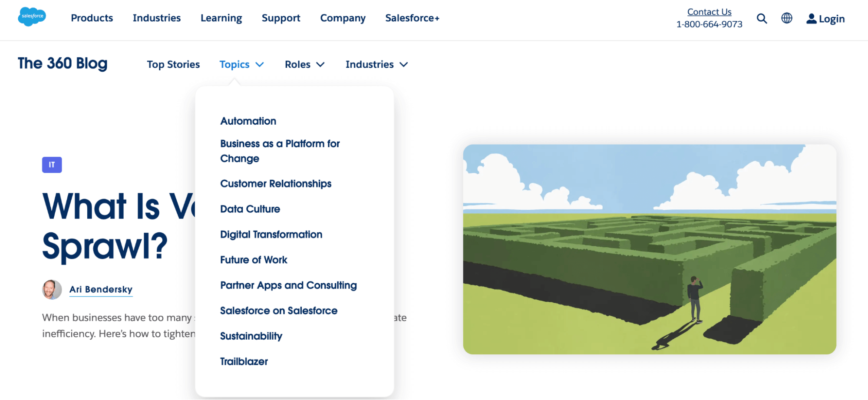Select Sustainability topic
The width and height of the screenshot is (868, 400).
coord(251,336)
